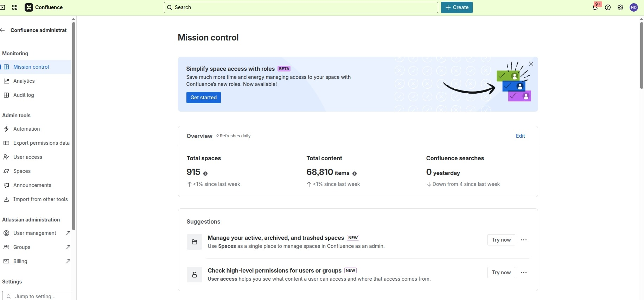
Task: Open Automation under Admin tools
Action: tap(26, 129)
